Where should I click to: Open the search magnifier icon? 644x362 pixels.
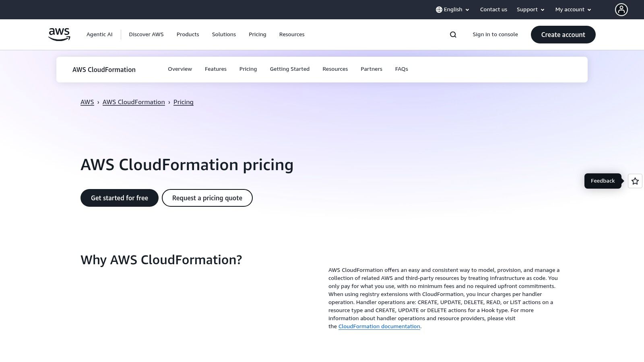453,35
